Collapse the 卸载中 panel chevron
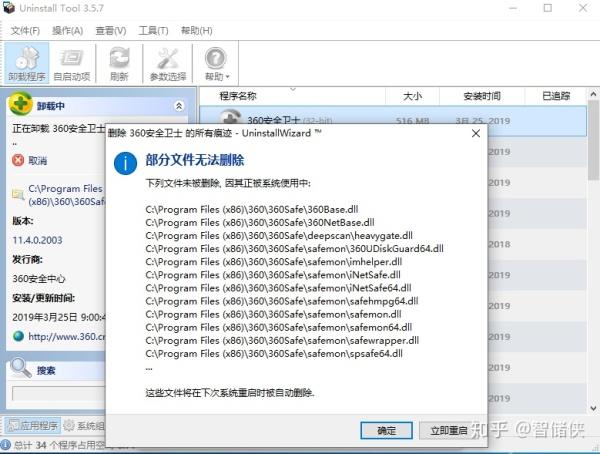 [x=179, y=106]
